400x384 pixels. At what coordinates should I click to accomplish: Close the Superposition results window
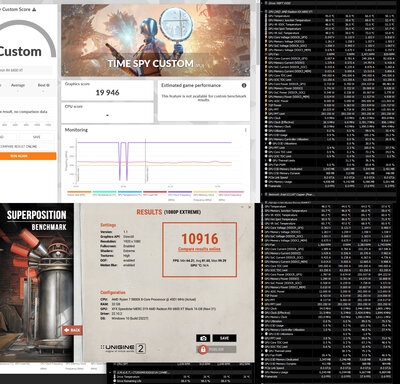click(250, 207)
